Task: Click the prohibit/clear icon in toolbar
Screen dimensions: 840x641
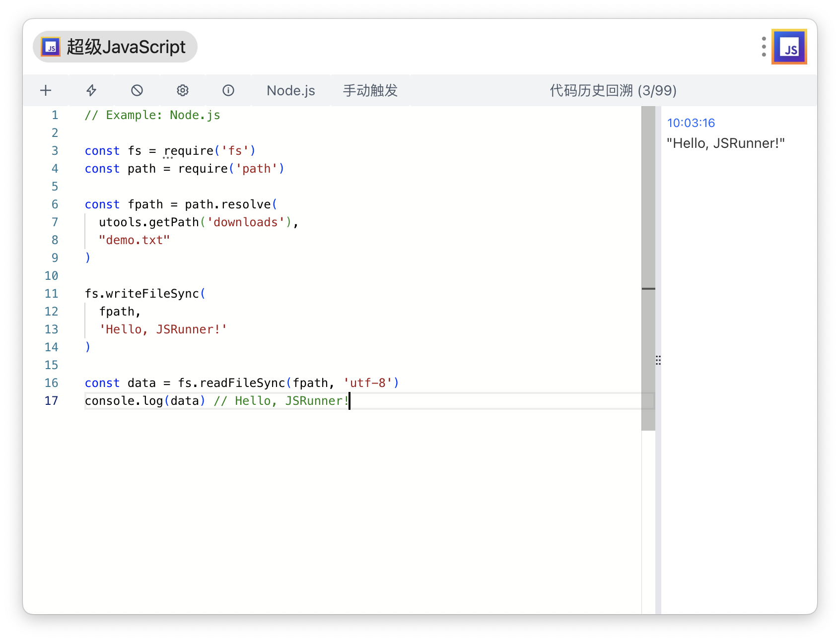Action: click(137, 90)
